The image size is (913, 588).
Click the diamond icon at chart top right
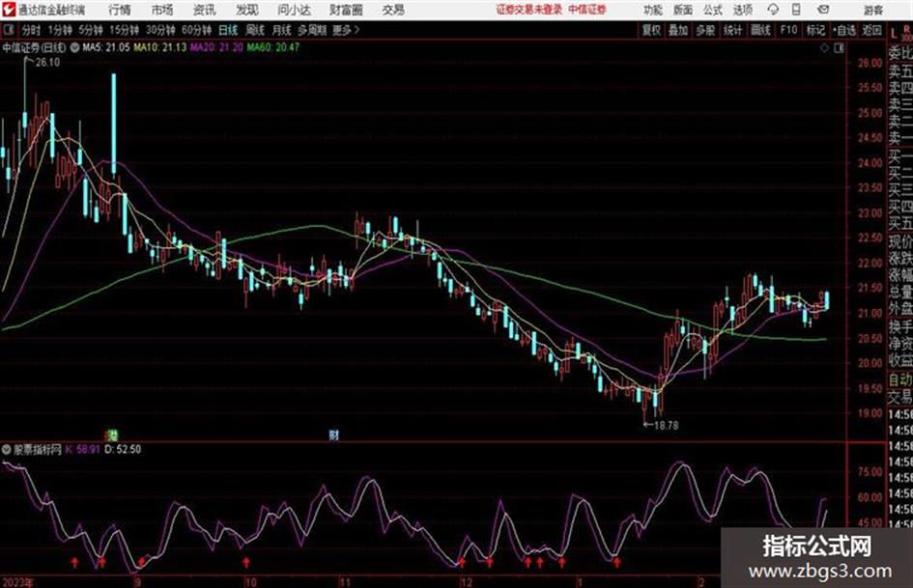[x=824, y=48]
